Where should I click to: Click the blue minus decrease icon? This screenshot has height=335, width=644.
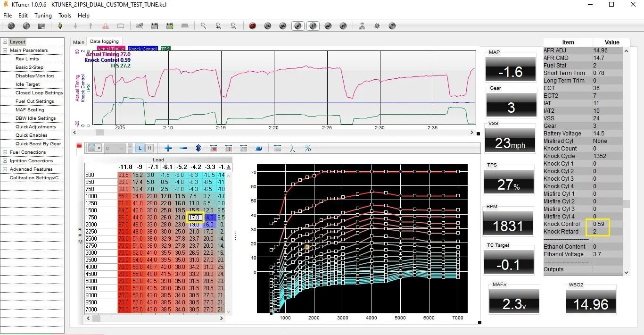pyautogui.click(x=183, y=148)
